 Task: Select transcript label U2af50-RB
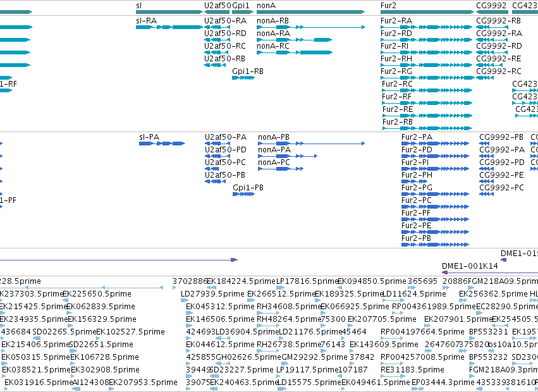(x=224, y=59)
